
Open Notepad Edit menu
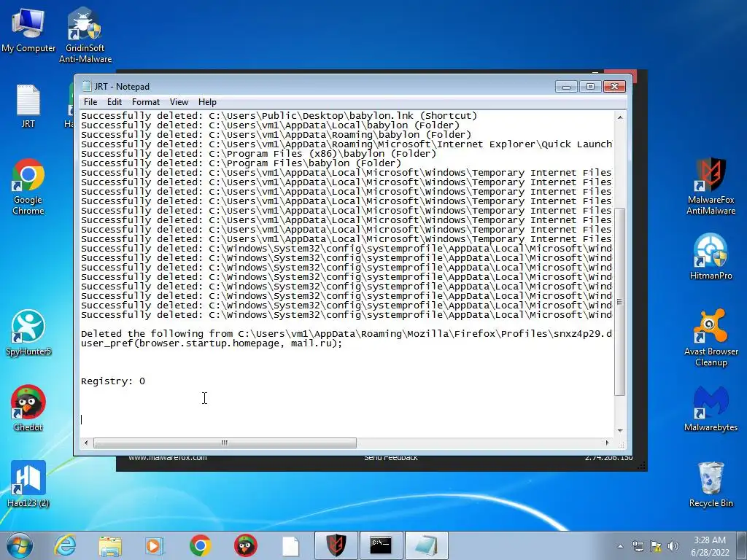pos(115,102)
